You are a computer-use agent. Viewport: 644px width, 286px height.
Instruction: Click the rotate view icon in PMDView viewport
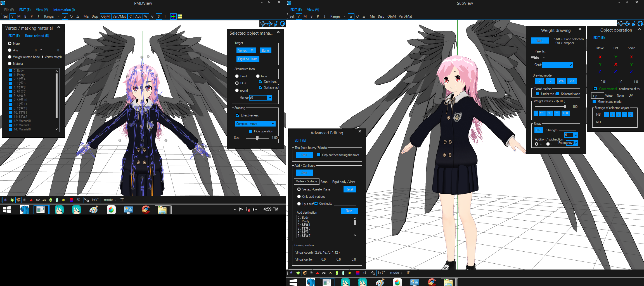(x=283, y=24)
